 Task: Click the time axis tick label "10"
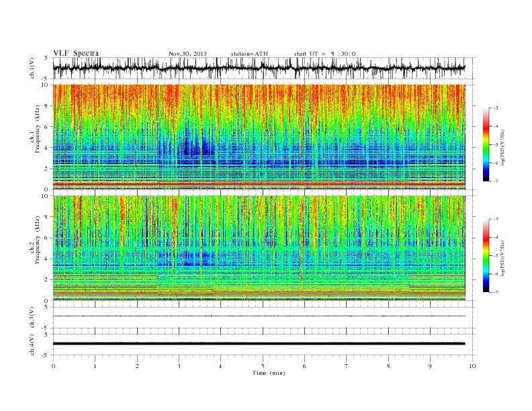(472, 366)
